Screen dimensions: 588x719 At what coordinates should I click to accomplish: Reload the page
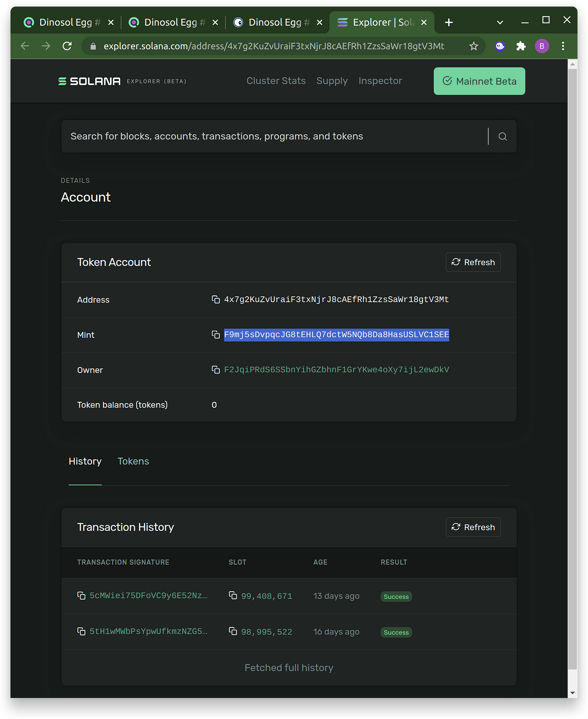coord(67,46)
